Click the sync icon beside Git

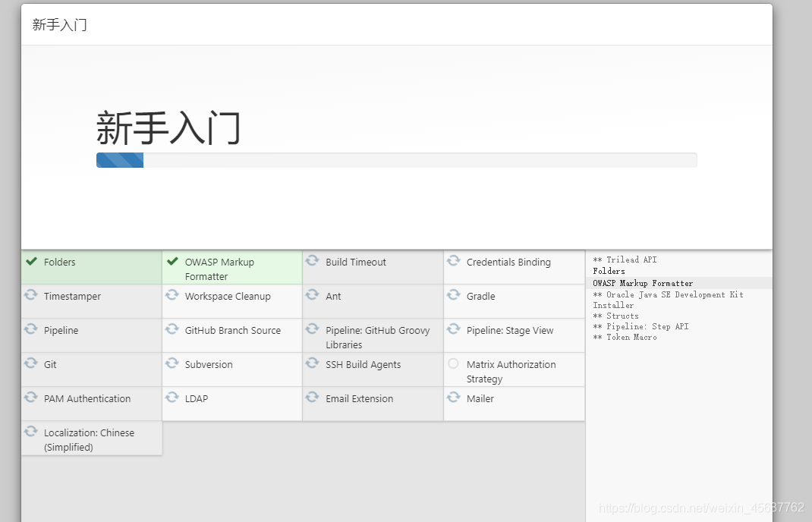tap(31, 363)
